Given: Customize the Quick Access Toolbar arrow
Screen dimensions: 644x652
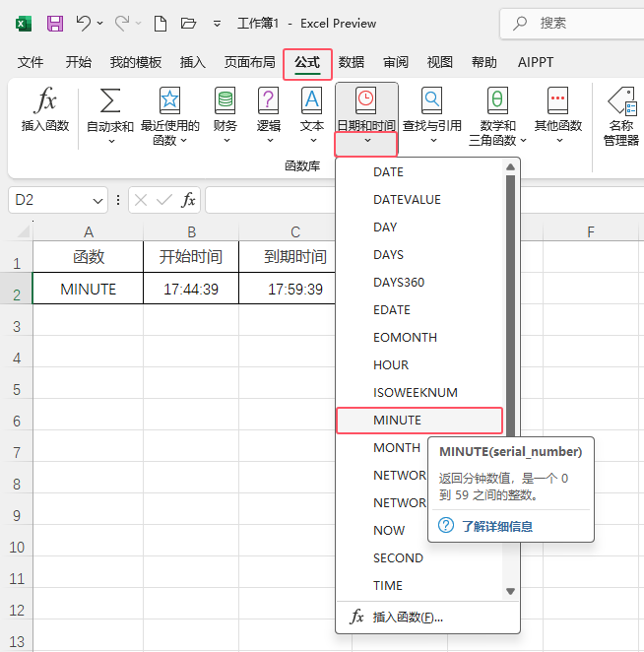Looking at the screenshot, I should [x=217, y=24].
